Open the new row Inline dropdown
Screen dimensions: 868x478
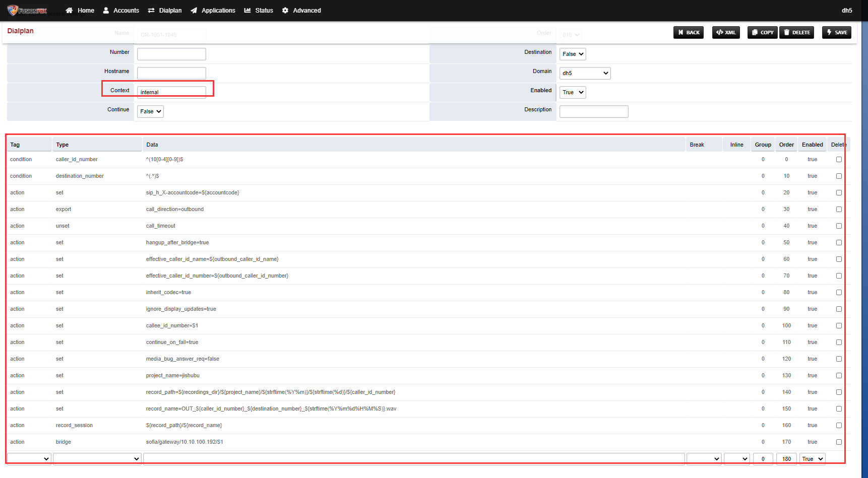[x=737, y=458]
